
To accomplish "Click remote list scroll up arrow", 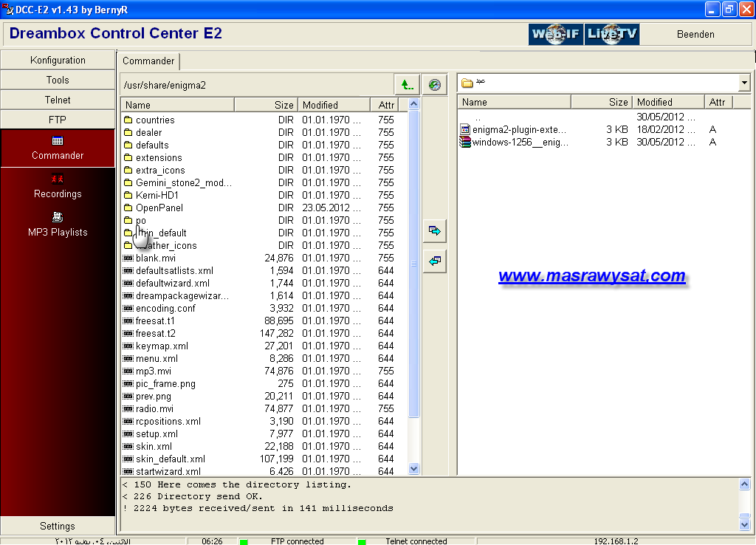I will pos(413,103).
